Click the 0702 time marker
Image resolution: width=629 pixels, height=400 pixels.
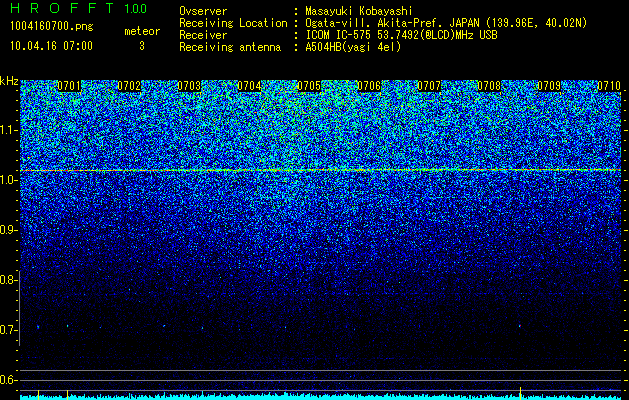pos(129,86)
